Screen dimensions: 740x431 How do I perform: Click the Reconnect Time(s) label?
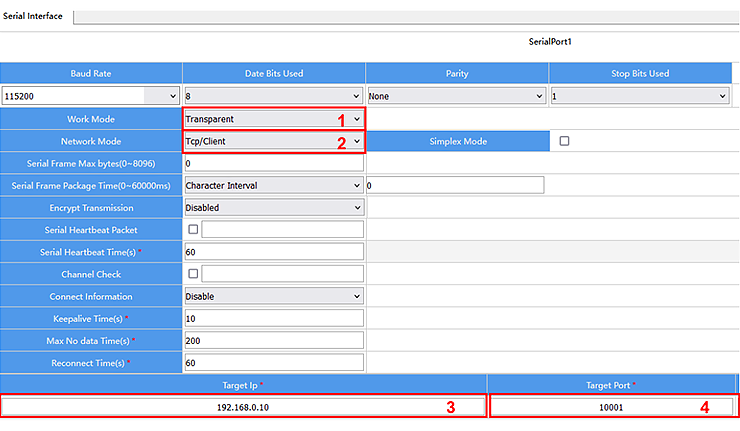click(91, 363)
